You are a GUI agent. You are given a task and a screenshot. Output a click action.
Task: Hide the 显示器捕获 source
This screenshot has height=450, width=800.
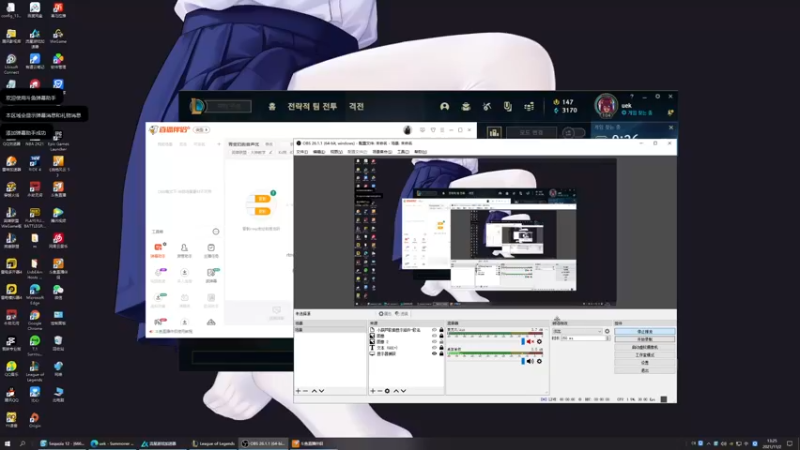434,353
